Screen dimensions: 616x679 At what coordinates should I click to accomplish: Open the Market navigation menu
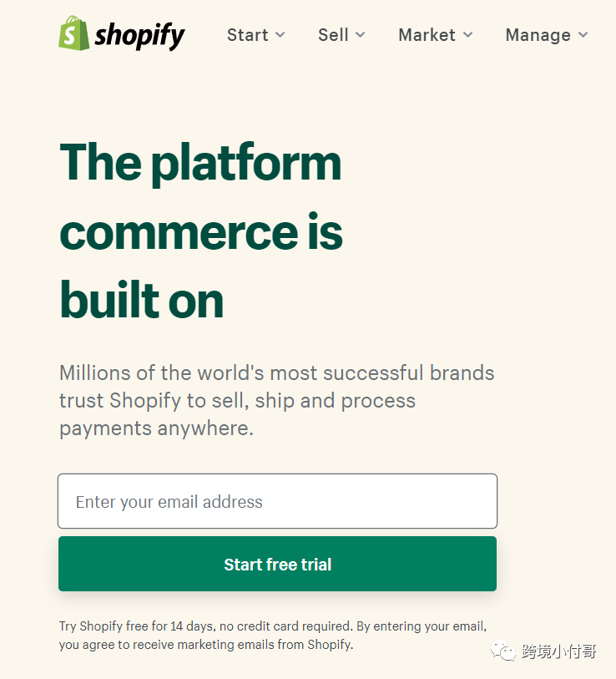pyautogui.click(x=427, y=35)
